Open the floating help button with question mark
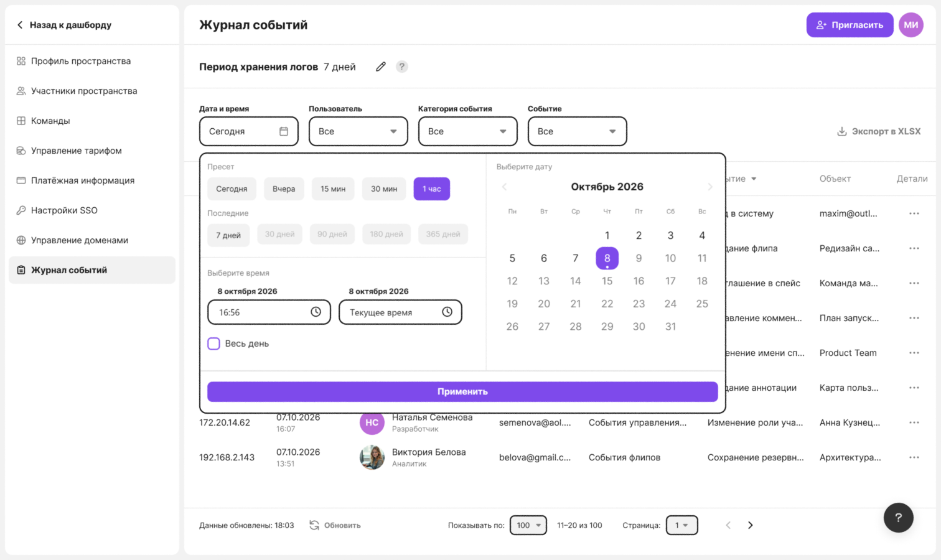941x560 pixels. click(x=898, y=518)
